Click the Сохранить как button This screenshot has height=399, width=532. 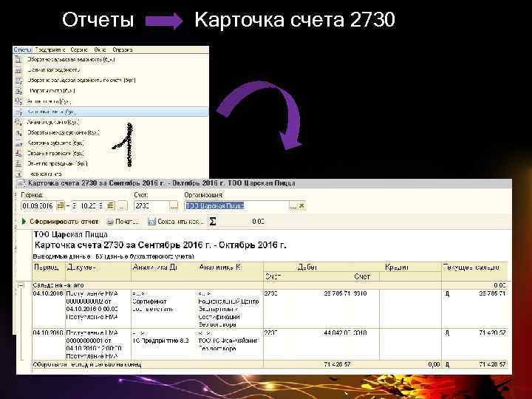click(x=176, y=222)
